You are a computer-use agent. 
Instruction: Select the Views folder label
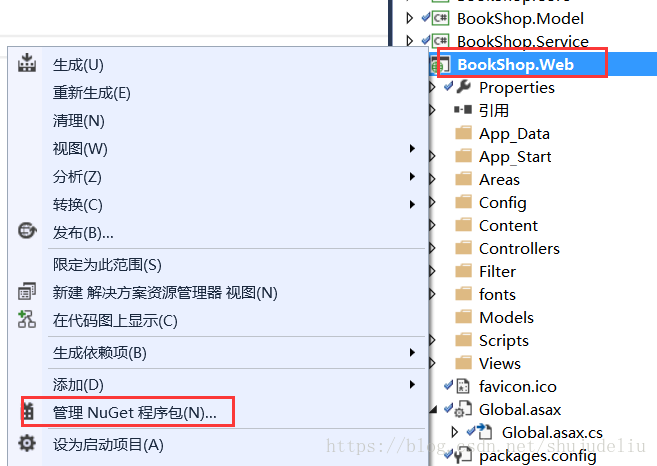(500, 363)
